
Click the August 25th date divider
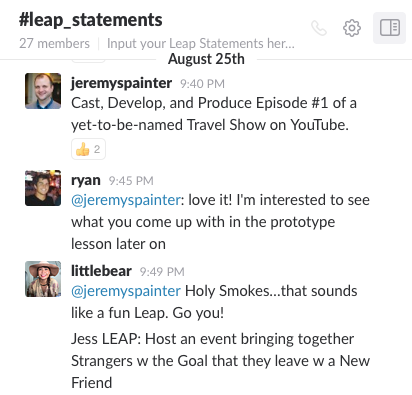206,59
